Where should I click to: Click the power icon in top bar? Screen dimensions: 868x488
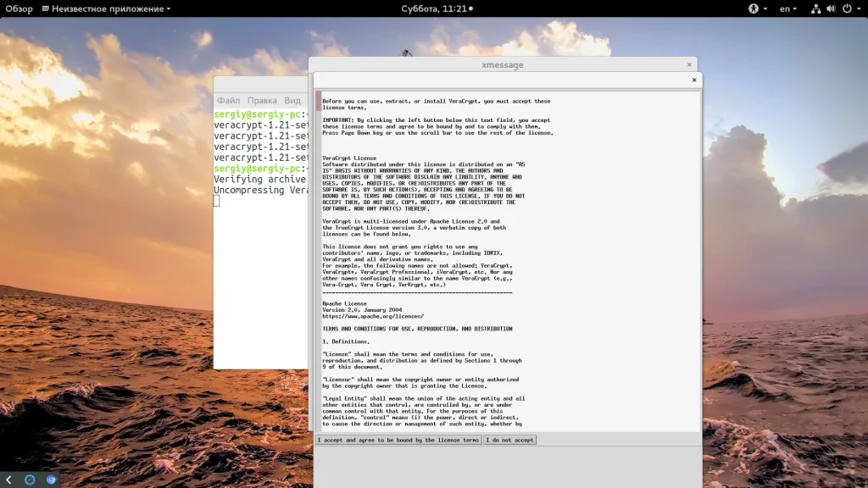(x=845, y=8)
